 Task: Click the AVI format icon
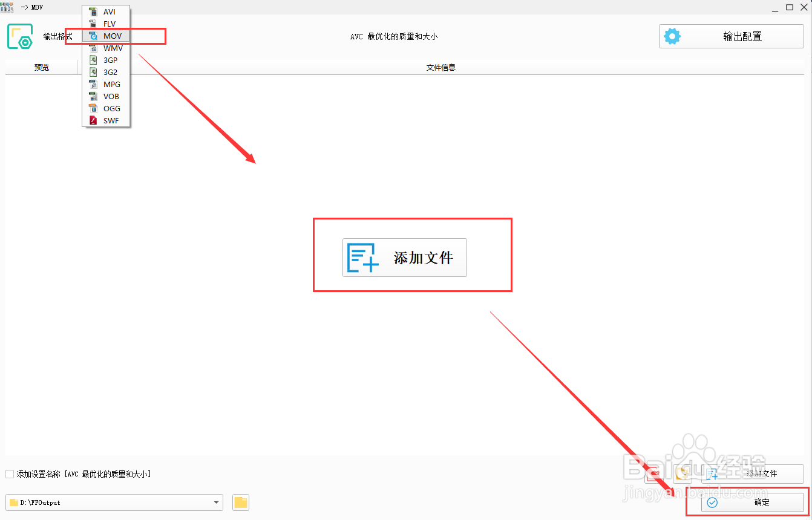pos(94,11)
